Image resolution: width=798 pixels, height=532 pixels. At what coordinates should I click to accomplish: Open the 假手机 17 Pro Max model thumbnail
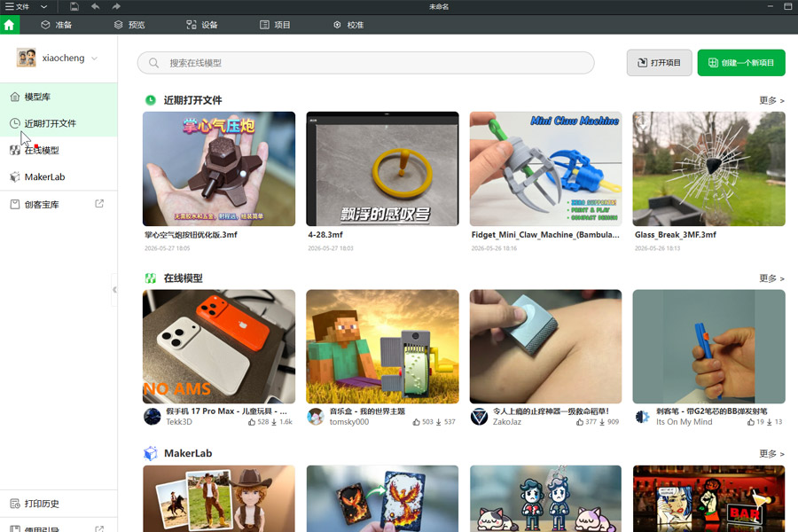(x=219, y=347)
